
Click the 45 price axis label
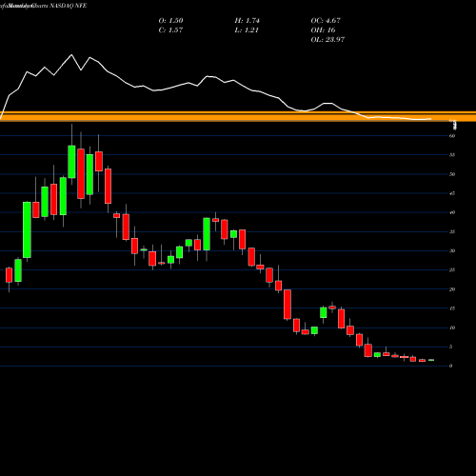point(452,193)
